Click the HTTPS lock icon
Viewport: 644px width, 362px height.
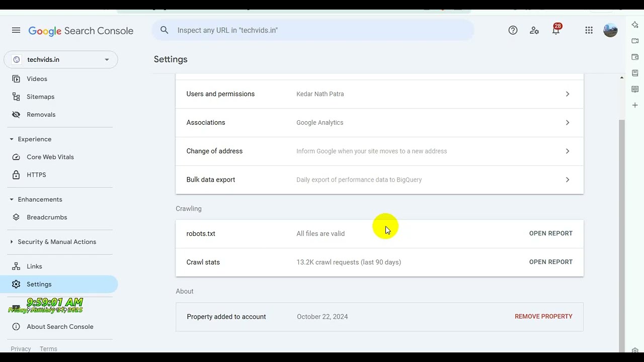(16, 175)
